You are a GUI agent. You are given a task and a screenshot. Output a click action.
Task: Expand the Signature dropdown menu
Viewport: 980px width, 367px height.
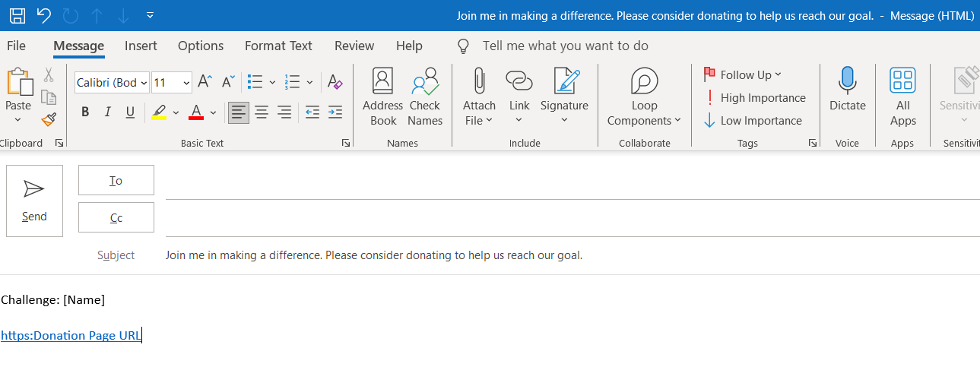pyautogui.click(x=564, y=120)
